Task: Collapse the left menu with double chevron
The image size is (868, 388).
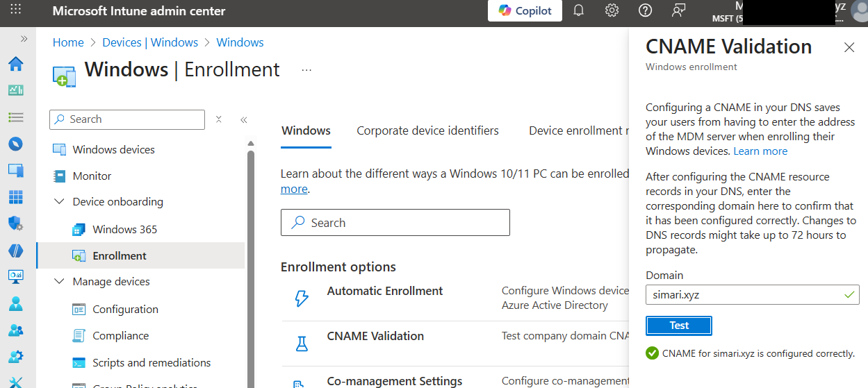Action: click(244, 119)
